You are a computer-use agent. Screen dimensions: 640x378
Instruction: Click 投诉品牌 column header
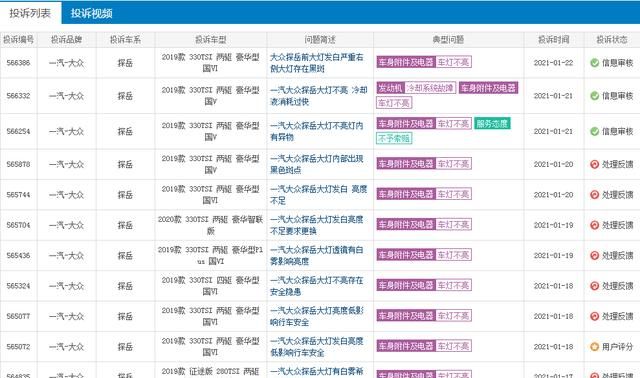(x=67, y=40)
